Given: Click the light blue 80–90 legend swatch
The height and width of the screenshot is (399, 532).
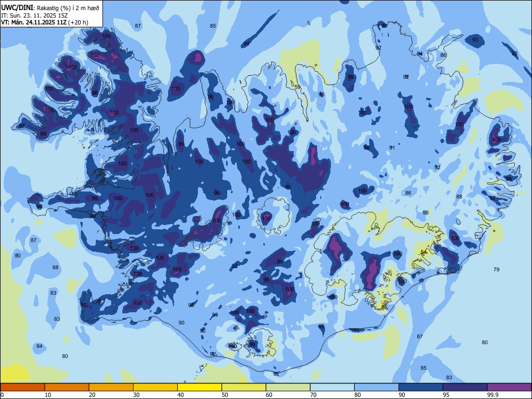Looking at the screenshot, I should click(377, 387).
